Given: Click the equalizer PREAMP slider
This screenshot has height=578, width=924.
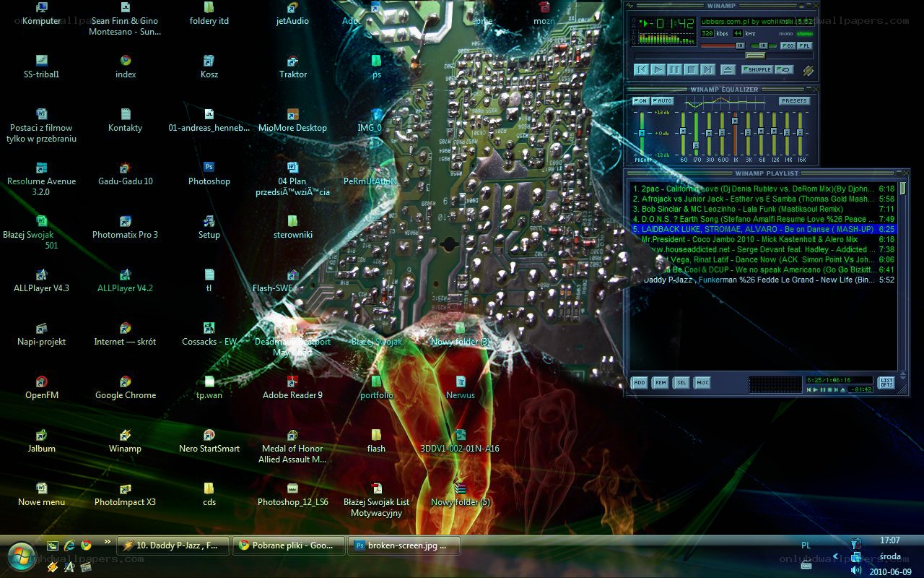Looking at the screenshot, I should 641,133.
